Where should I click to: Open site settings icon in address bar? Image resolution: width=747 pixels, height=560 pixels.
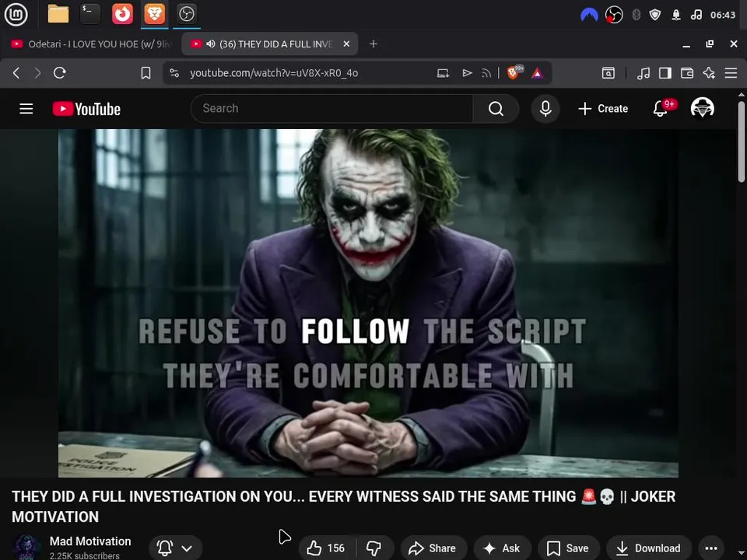174,73
